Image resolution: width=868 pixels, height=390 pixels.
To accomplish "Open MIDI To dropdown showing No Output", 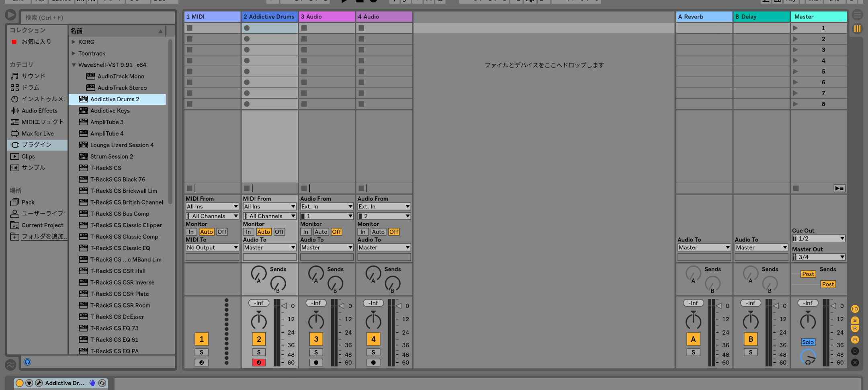I will pyautogui.click(x=212, y=247).
